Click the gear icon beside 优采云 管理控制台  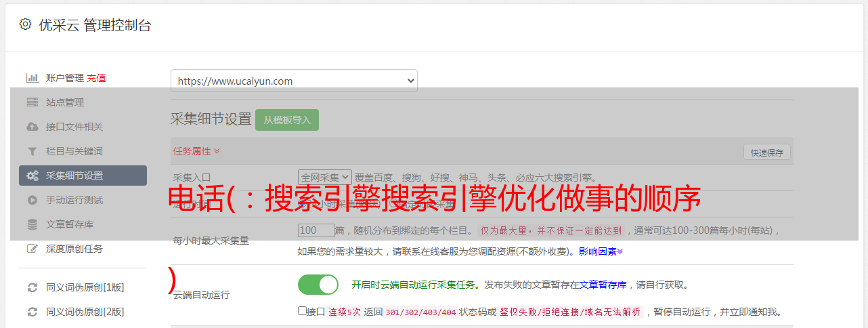25,24
